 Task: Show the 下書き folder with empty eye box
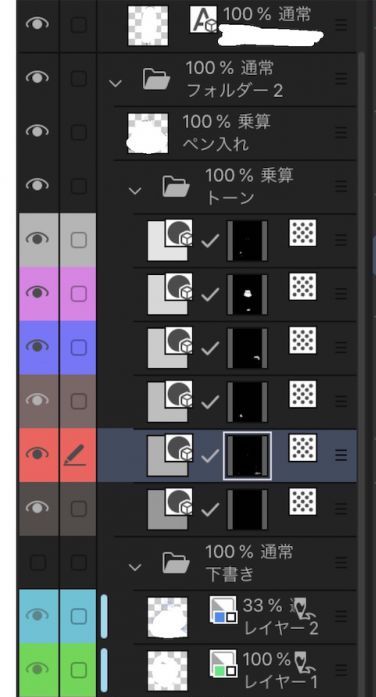point(38,563)
